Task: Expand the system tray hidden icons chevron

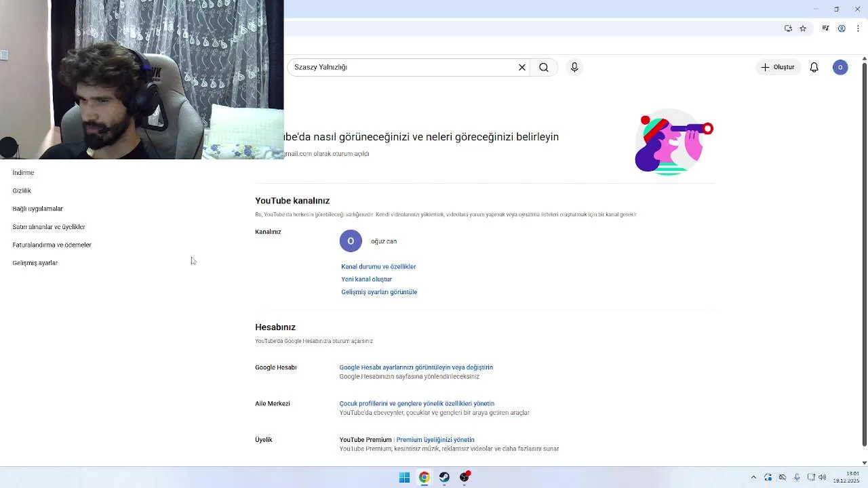Action: [x=753, y=477]
